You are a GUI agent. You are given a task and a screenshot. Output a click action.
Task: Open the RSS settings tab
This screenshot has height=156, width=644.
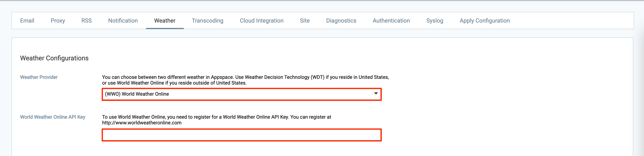click(87, 21)
